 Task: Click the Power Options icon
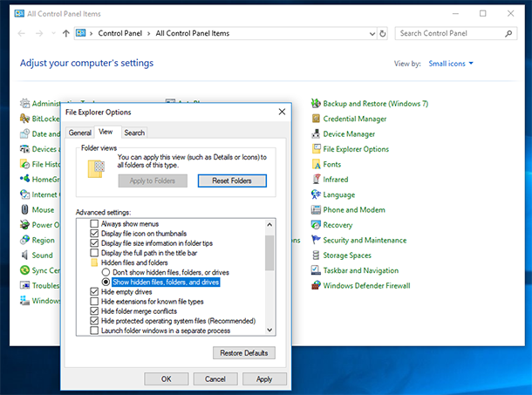pyautogui.click(x=24, y=225)
